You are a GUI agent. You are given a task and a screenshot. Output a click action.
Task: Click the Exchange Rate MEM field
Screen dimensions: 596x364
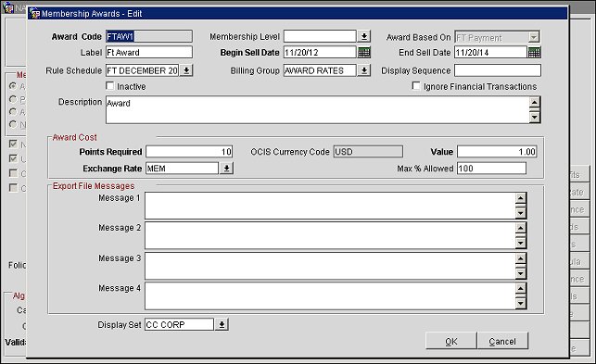coord(182,169)
